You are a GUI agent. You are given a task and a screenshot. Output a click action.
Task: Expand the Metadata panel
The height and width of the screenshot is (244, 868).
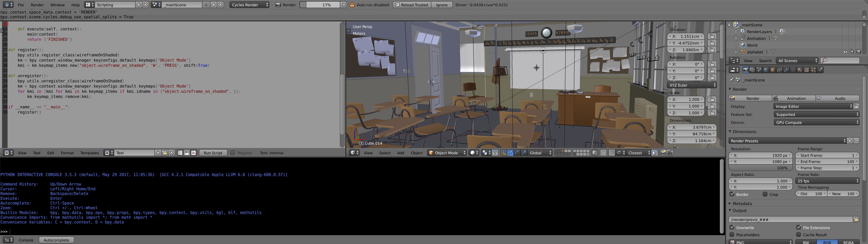[x=742, y=204]
